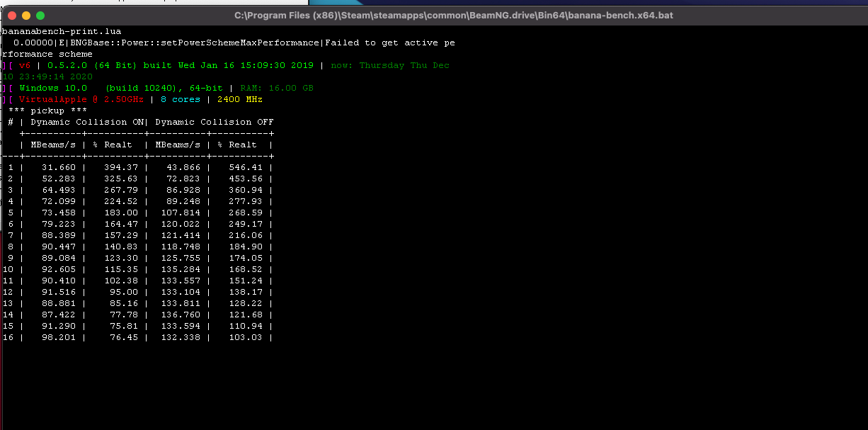Click the green zoom window button

pyautogui.click(x=40, y=16)
